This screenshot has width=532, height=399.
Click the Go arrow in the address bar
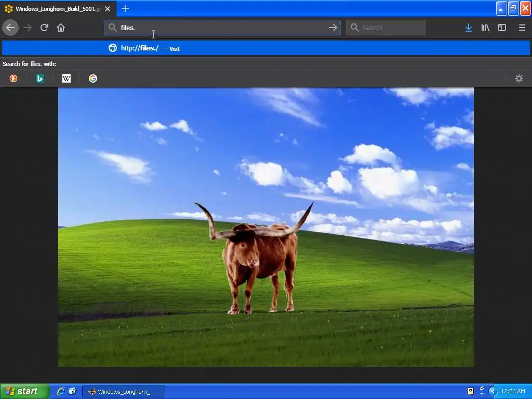333,28
